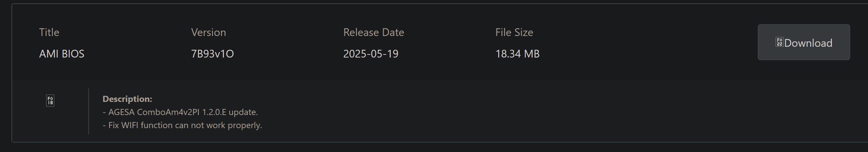The image size is (868, 152).
Task: Click the text '1.2.0.E' in the description
Action: 214,112
